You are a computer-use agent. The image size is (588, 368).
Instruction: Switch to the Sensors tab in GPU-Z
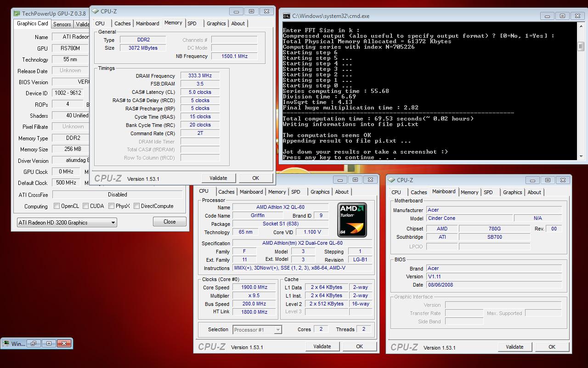(x=62, y=24)
